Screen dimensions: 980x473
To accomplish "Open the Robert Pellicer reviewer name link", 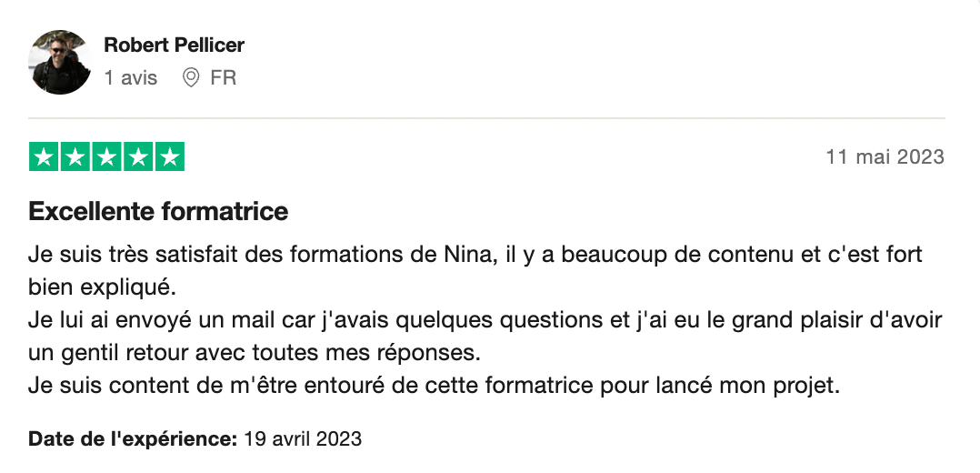I will [174, 45].
